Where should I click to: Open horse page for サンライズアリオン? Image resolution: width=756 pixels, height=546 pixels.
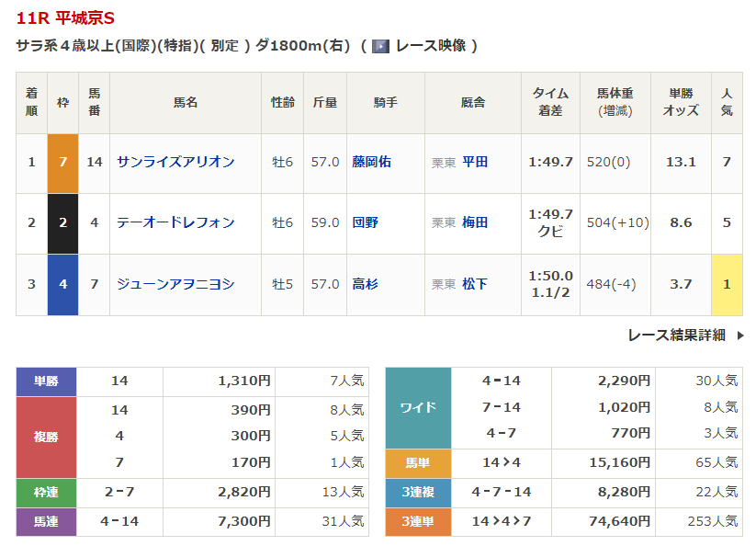175,162
